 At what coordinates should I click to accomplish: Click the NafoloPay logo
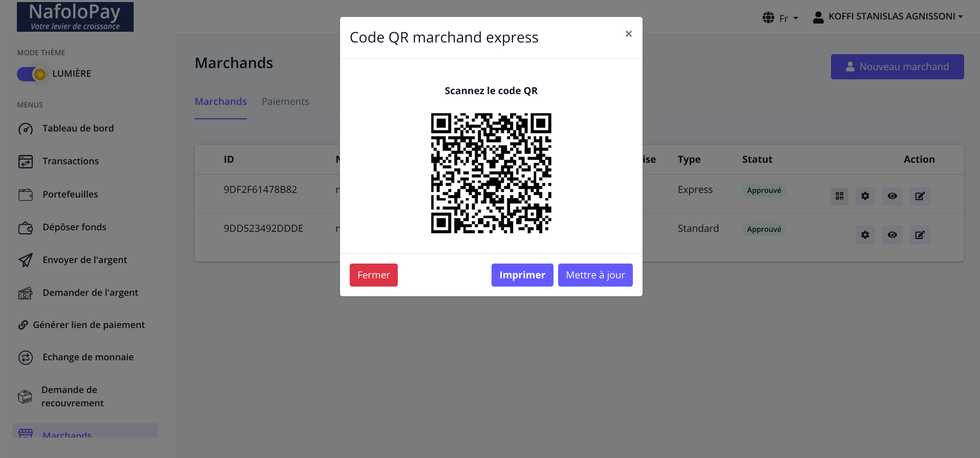point(75,17)
